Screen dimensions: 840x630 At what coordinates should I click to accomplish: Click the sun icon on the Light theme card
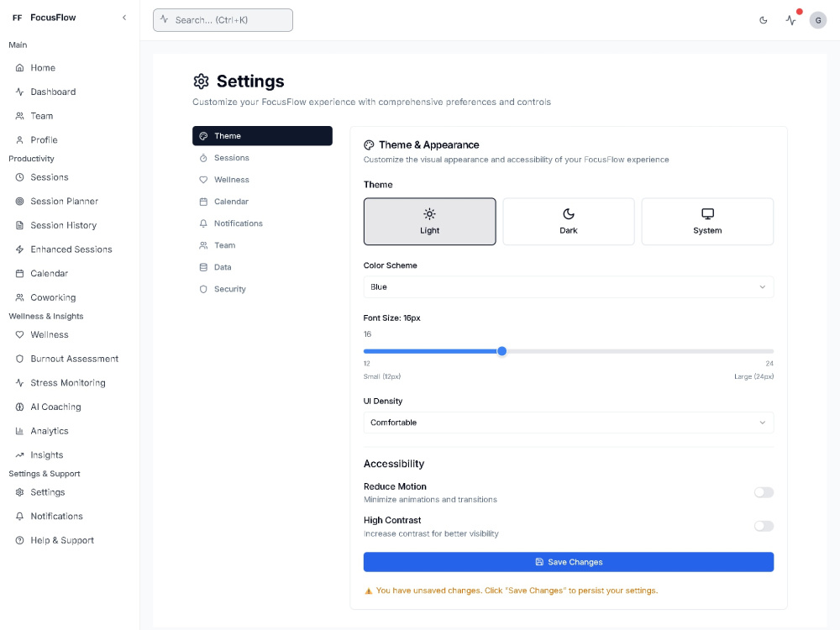point(429,214)
